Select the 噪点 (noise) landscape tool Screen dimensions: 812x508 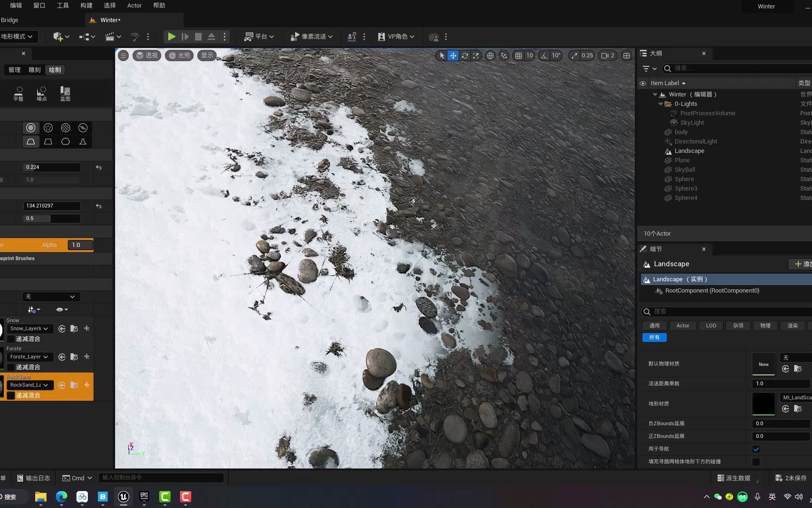(x=42, y=93)
